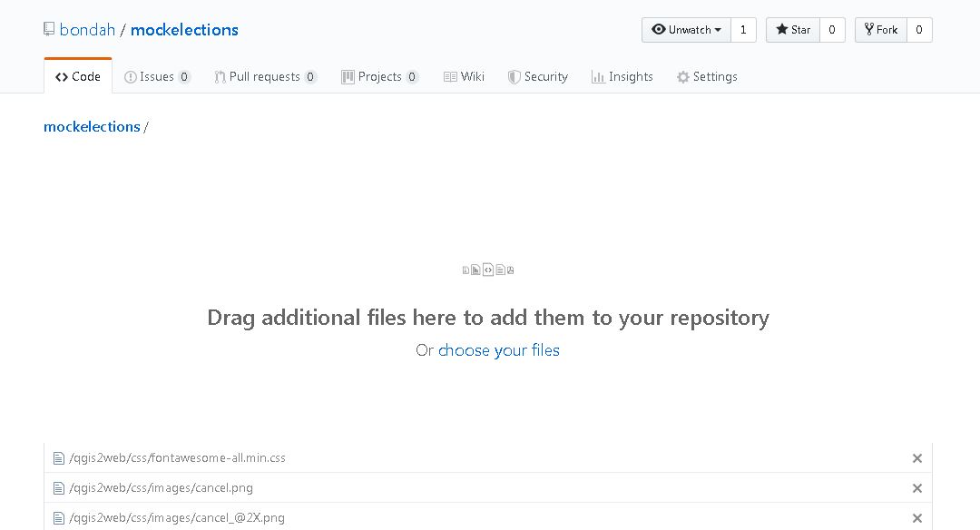Viewport: 980px width, 530px height.
Task: Click the file type icons in the drop area
Action: pos(488,270)
